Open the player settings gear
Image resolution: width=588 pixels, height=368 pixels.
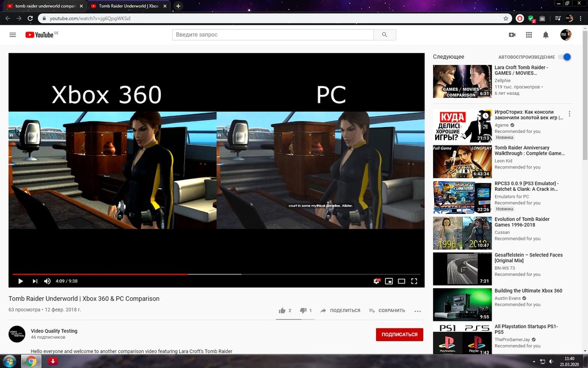(377, 281)
